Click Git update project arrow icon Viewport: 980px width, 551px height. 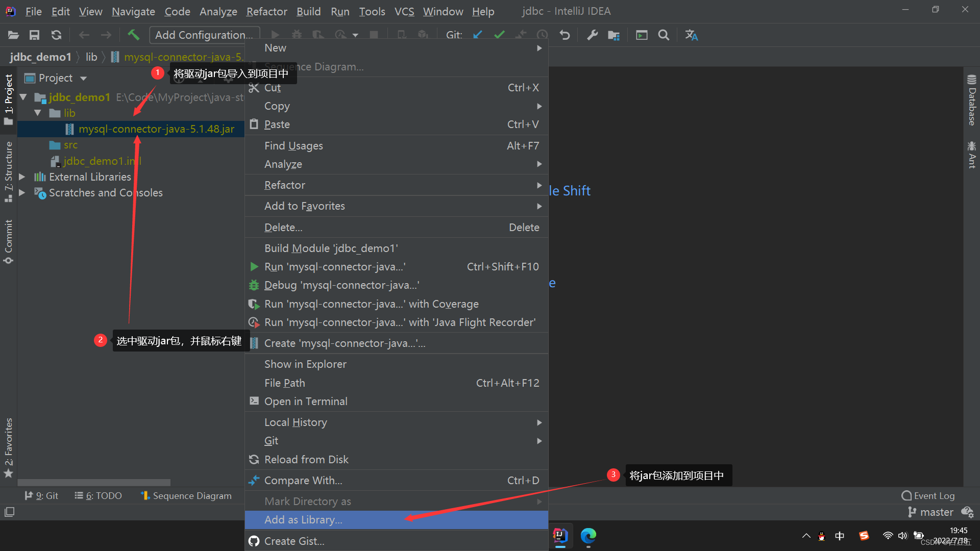point(478,35)
